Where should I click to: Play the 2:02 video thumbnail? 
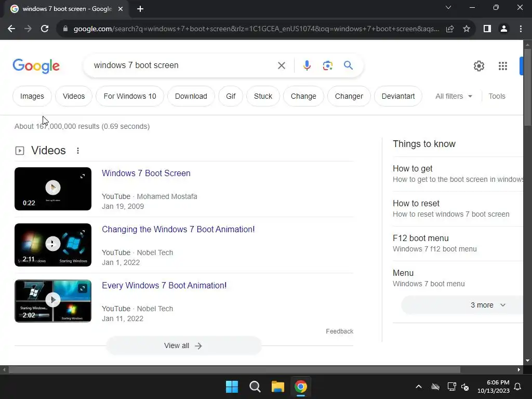(53, 300)
